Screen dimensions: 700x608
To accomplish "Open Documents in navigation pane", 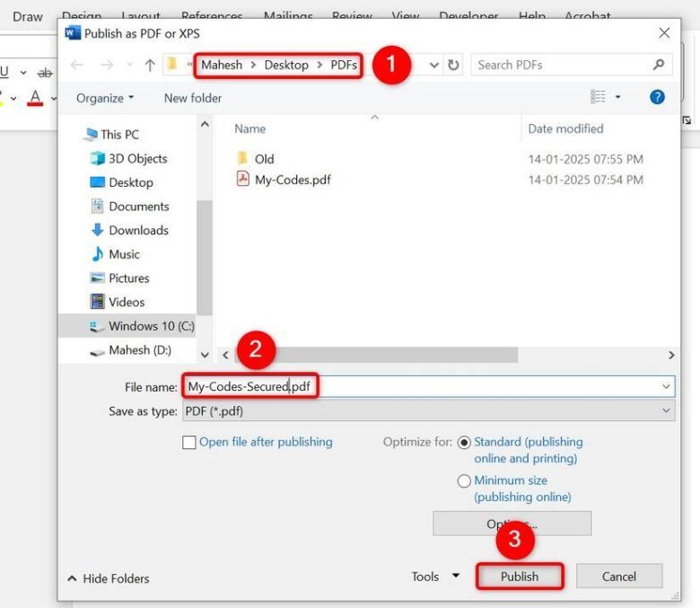I will click(129, 207).
